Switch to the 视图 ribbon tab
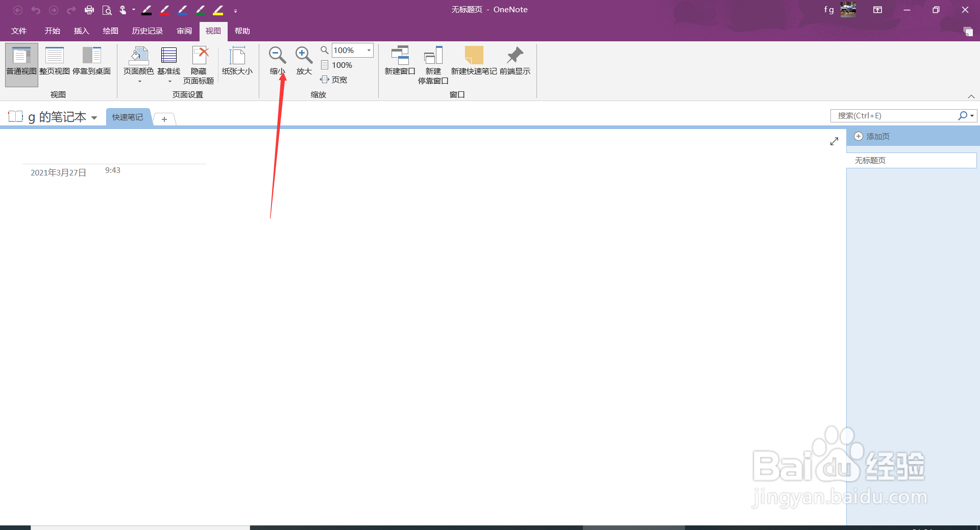The image size is (980, 530). click(x=213, y=31)
